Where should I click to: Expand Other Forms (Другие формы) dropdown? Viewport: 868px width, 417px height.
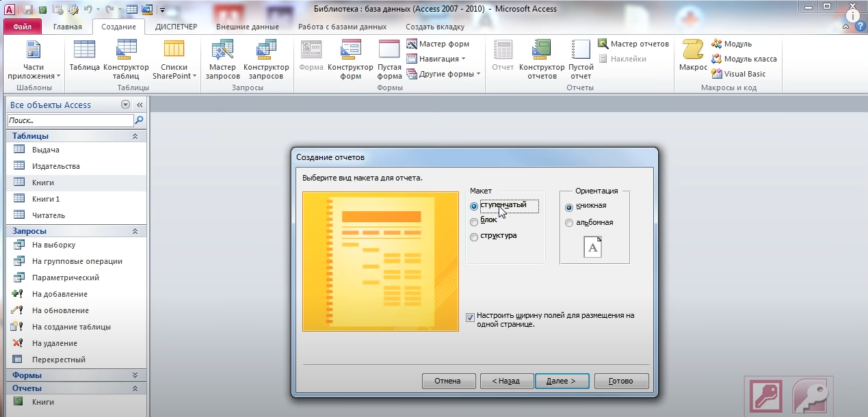pos(443,74)
